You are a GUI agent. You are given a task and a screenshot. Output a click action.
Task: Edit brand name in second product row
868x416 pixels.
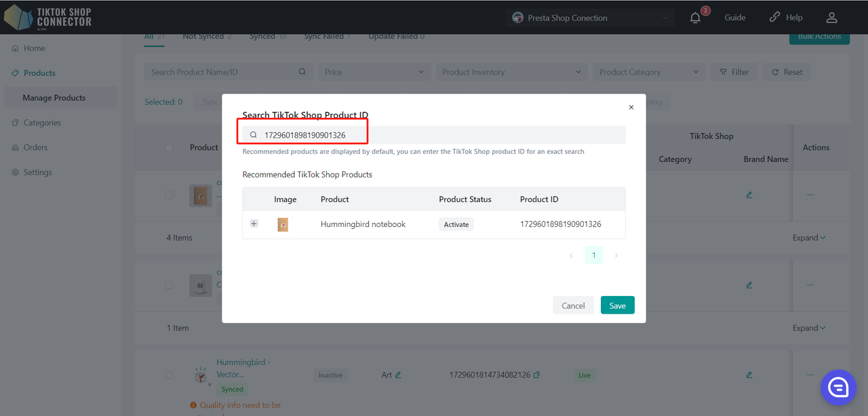(x=749, y=285)
